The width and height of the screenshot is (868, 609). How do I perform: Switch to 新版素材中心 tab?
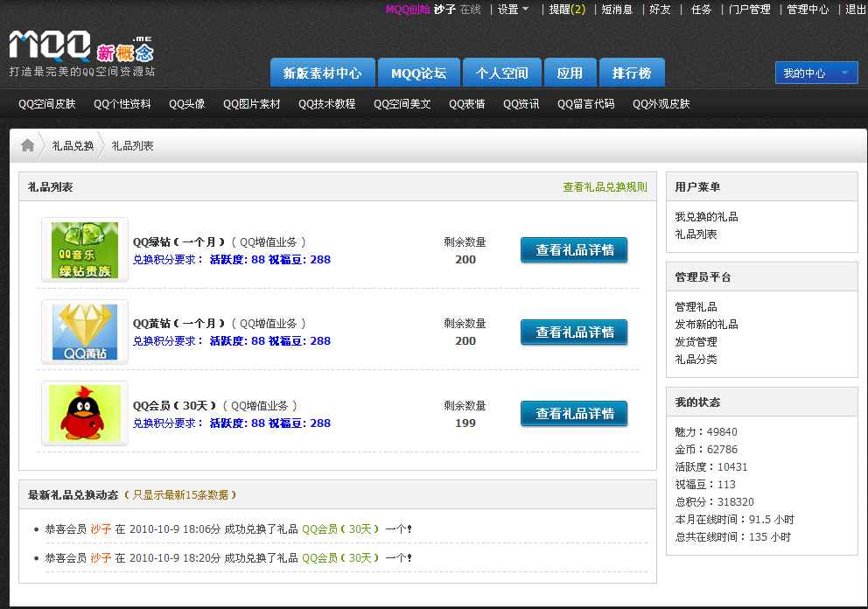click(x=323, y=73)
